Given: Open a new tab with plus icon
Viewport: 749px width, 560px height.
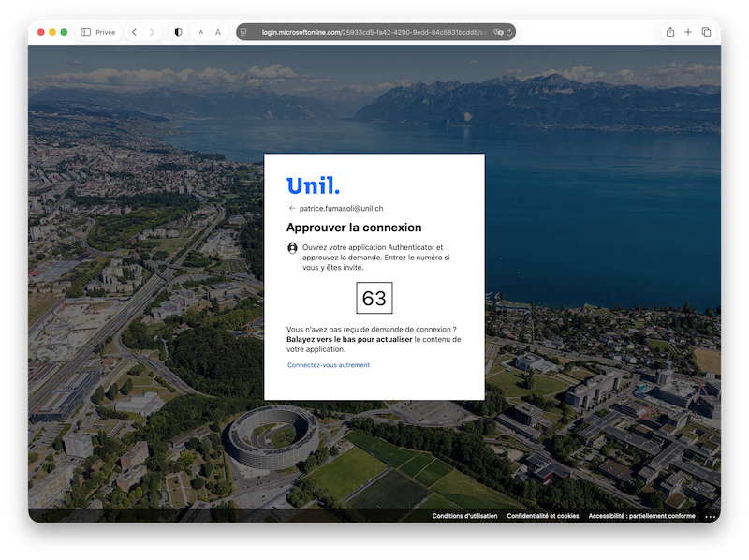Looking at the screenshot, I should 688,32.
